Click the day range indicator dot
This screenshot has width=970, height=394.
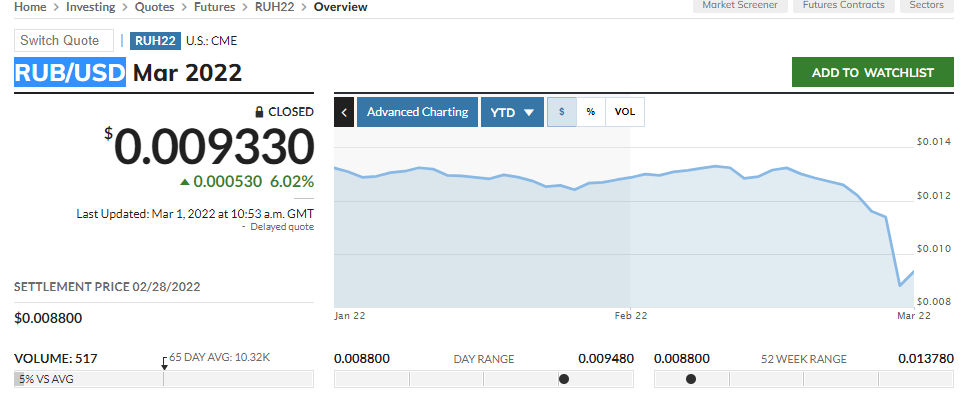click(564, 379)
